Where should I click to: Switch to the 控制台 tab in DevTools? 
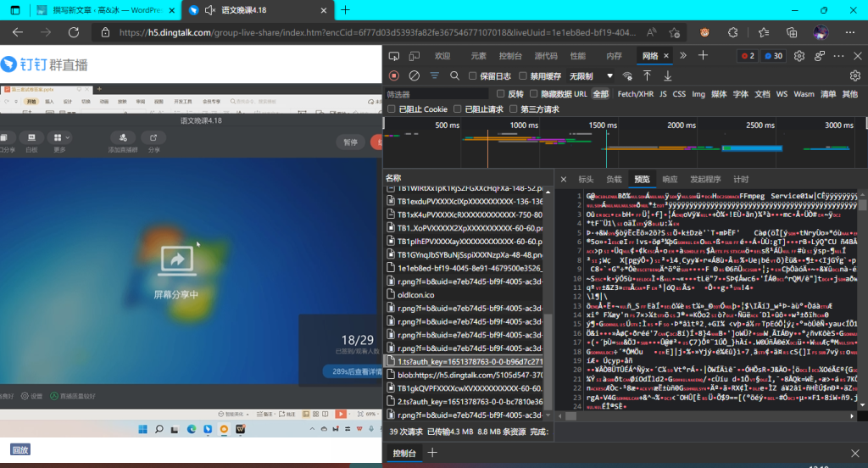(x=510, y=56)
